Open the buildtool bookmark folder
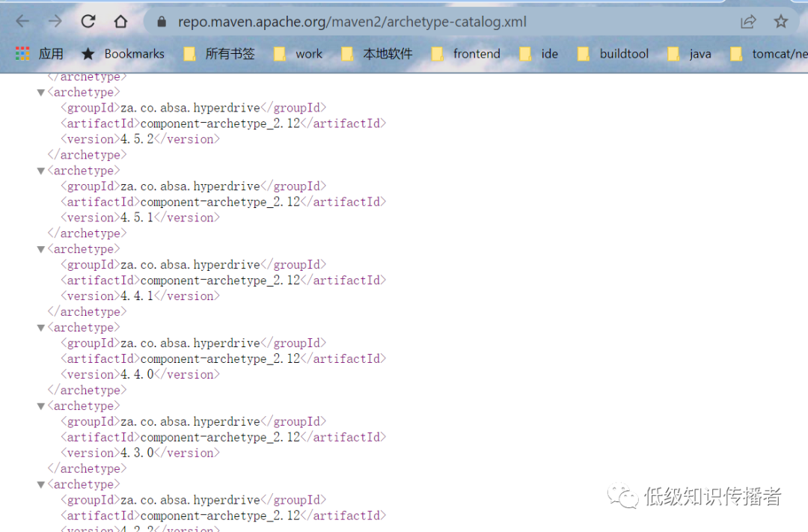 click(613, 54)
